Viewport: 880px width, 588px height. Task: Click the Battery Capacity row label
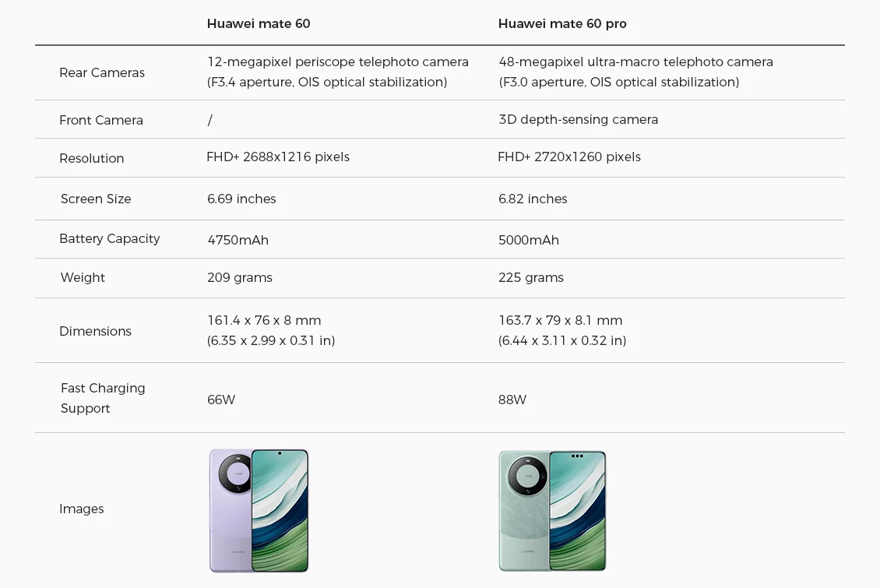110,238
